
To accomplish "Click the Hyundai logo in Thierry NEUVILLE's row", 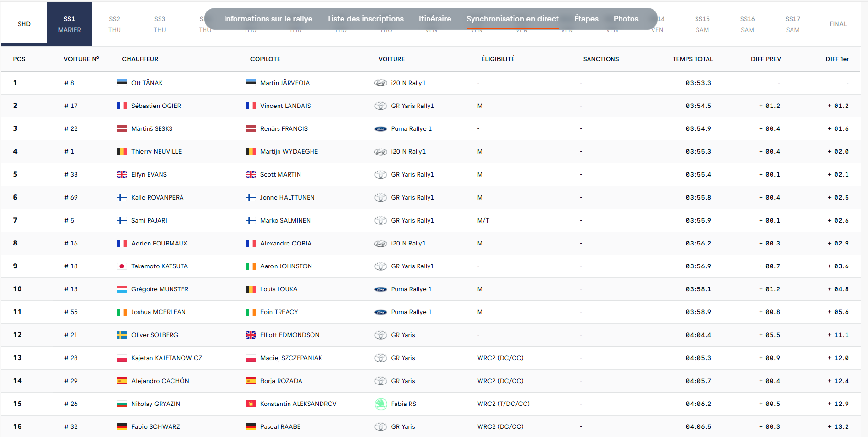I will point(381,152).
